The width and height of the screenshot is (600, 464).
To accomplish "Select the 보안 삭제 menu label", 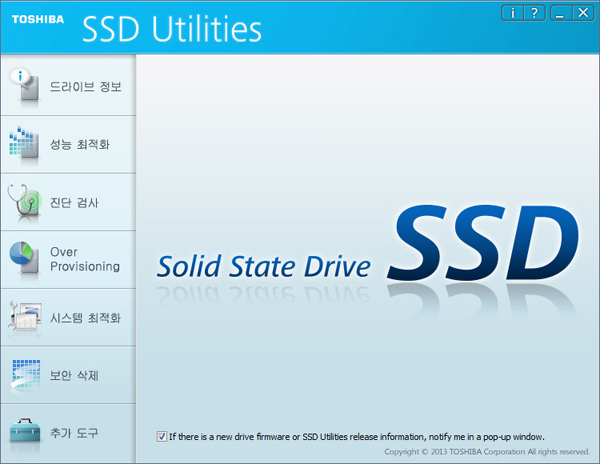I will (x=74, y=375).
